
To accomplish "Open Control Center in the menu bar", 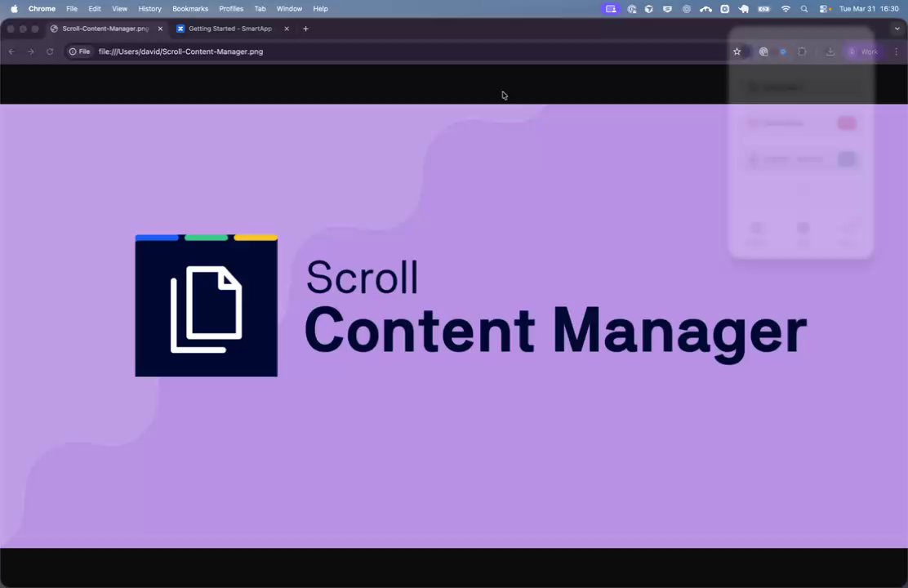I will (825, 9).
